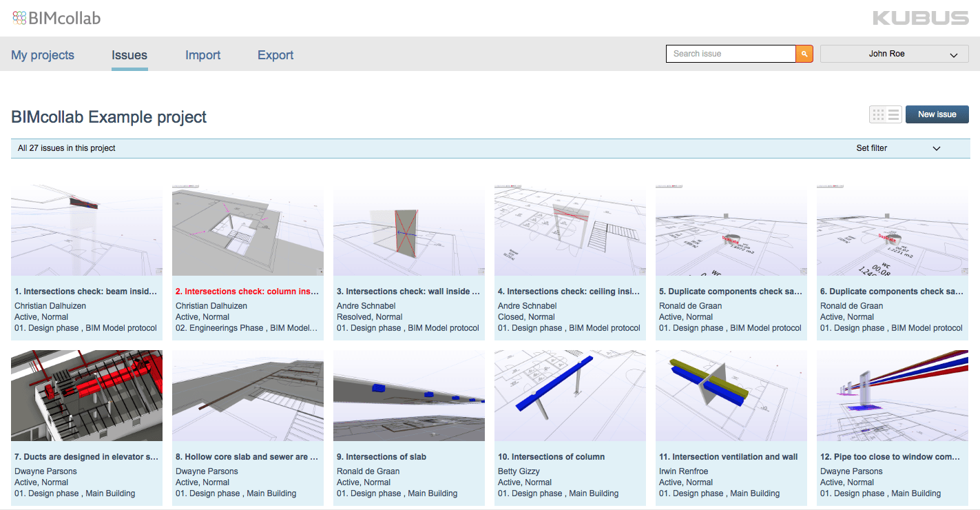Click 'All 27 issues in this project' text
980x510 pixels.
click(67, 148)
